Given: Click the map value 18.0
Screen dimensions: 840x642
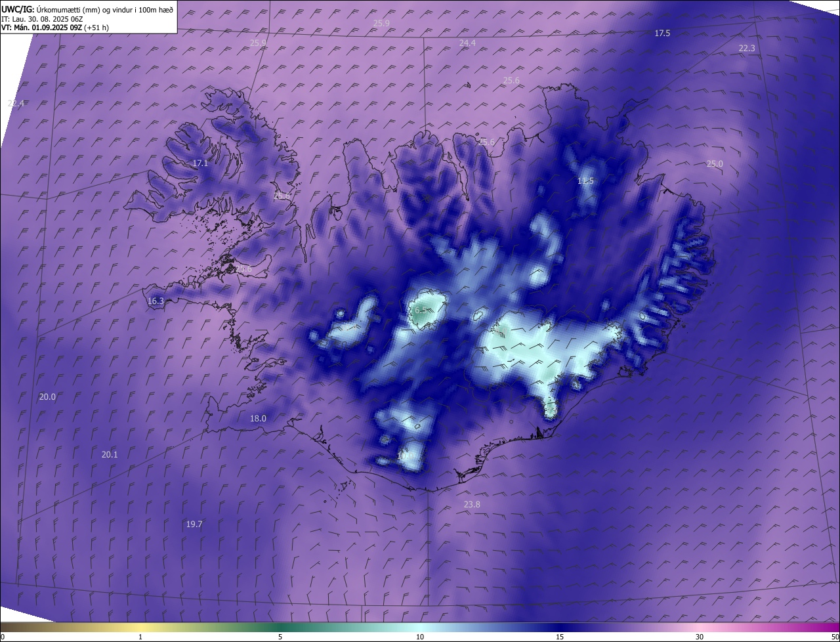Looking at the screenshot, I should [x=258, y=418].
